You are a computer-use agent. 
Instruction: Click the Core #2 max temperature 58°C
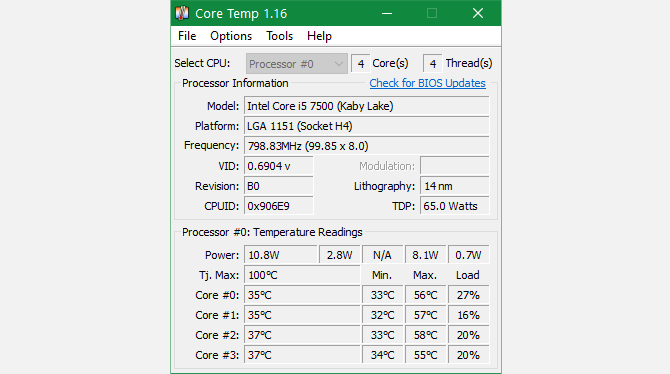(425, 335)
